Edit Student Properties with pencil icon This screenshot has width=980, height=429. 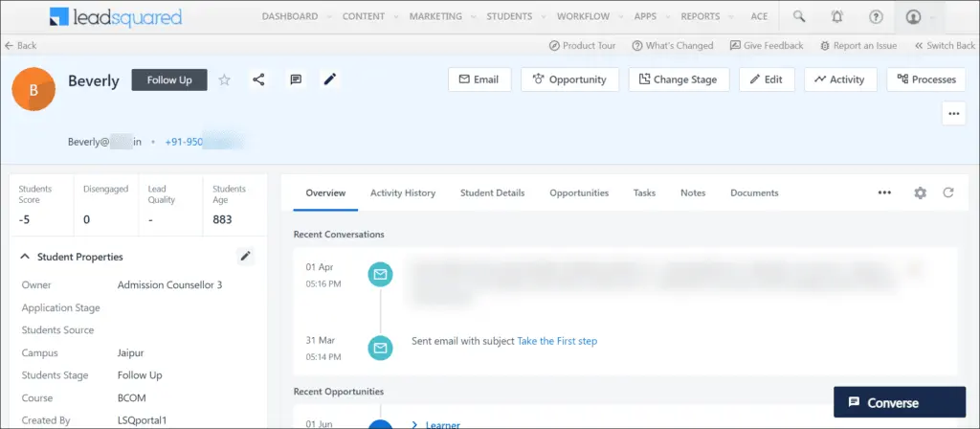(x=246, y=256)
